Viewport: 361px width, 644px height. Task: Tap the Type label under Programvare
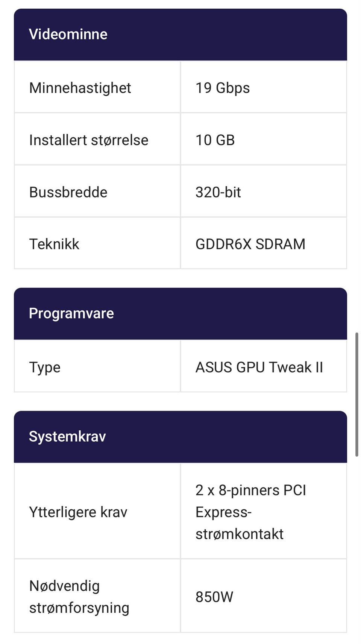(x=45, y=367)
